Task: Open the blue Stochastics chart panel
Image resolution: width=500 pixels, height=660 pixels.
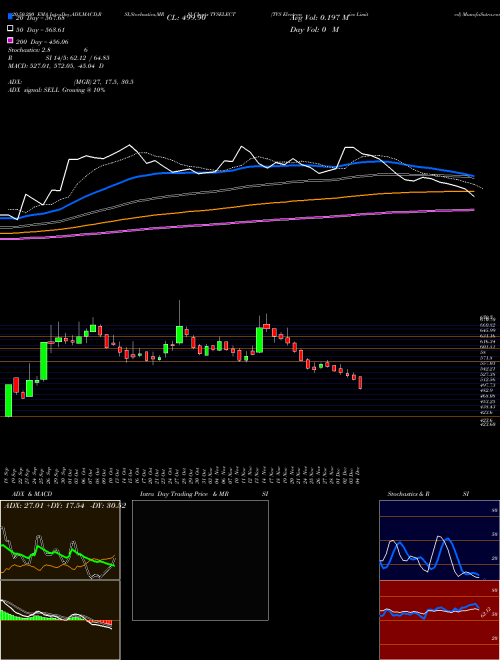Action: pos(439,540)
